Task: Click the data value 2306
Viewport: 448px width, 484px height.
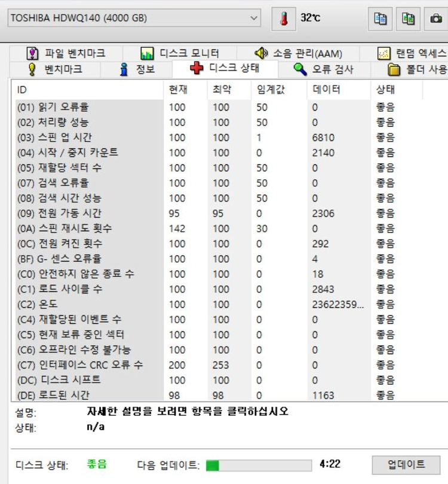Action: pyautogui.click(x=323, y=213)
